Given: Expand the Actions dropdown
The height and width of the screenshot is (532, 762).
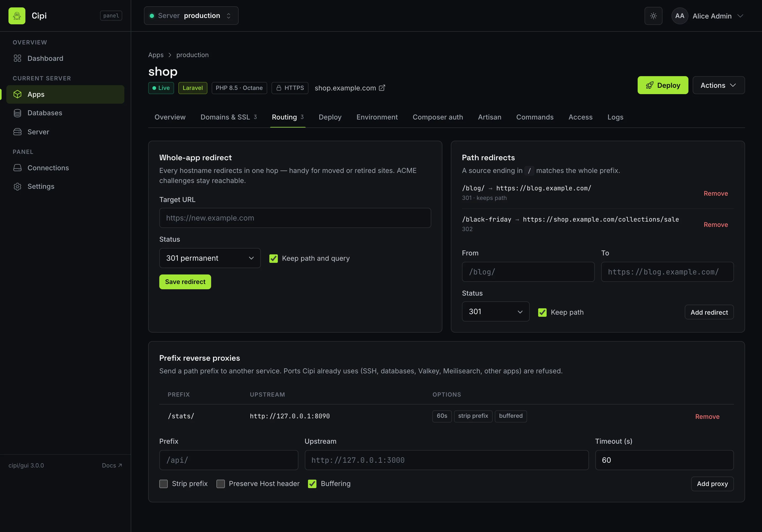Looking at the screenshot, I should (x=719, y=85).
